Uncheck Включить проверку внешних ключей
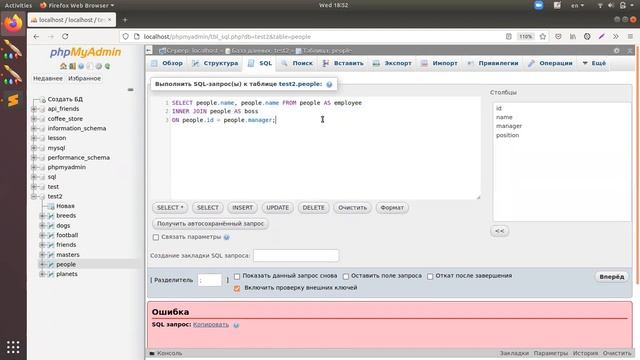The image size is (640, 360). coord(237,288)
